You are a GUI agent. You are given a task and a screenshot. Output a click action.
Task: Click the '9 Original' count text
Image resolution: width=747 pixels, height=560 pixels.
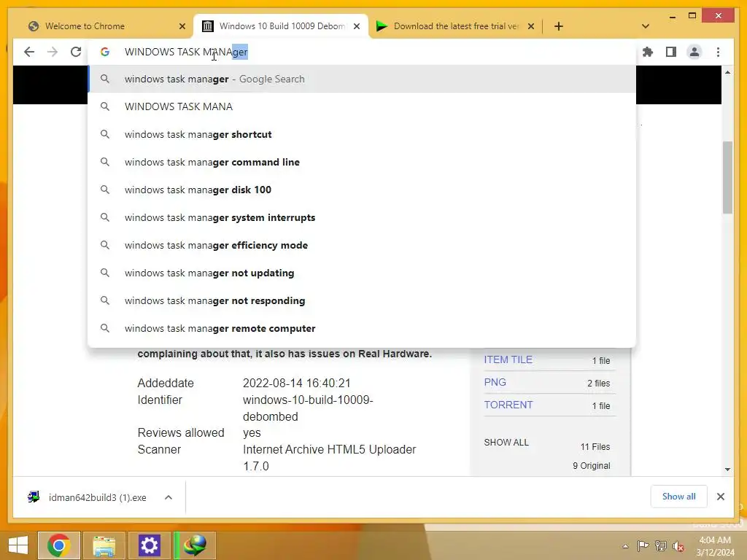click(591, 466)
